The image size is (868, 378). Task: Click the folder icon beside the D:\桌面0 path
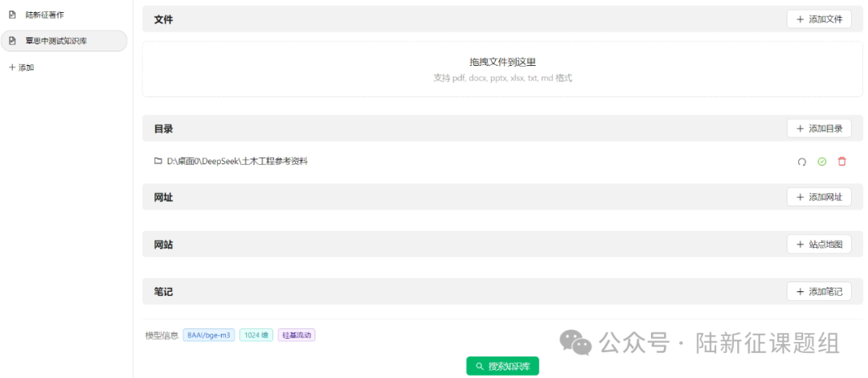point(158,161)
